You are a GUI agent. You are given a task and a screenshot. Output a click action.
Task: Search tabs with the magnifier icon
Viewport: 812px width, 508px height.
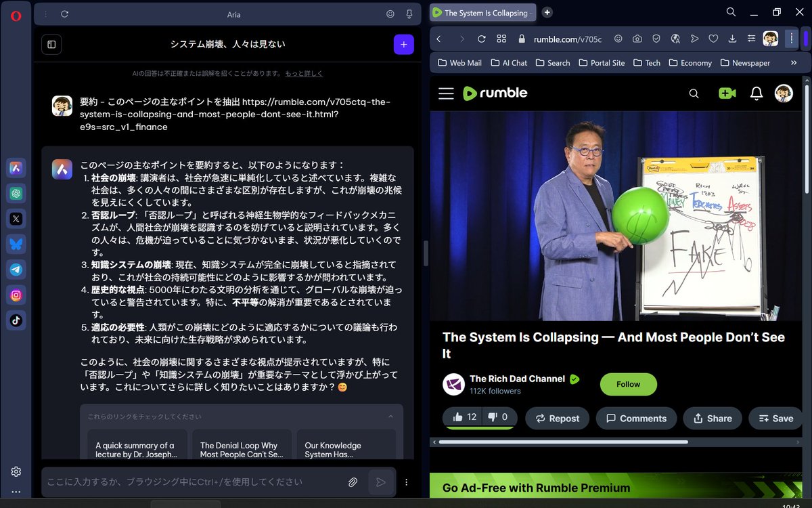point(731,12)
